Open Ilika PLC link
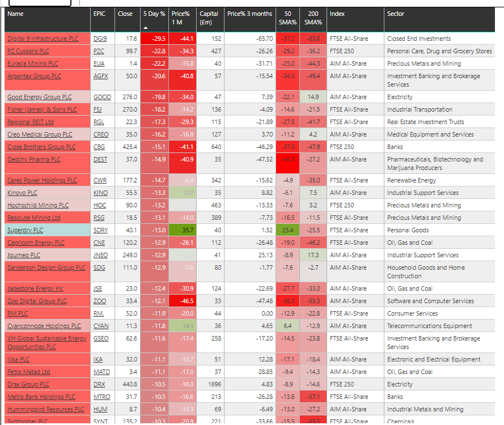 pyautogui.click(x=18, y=360)
